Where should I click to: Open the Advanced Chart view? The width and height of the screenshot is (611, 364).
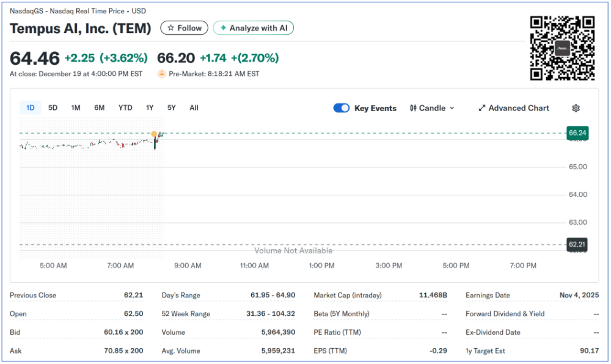[514, 108]
